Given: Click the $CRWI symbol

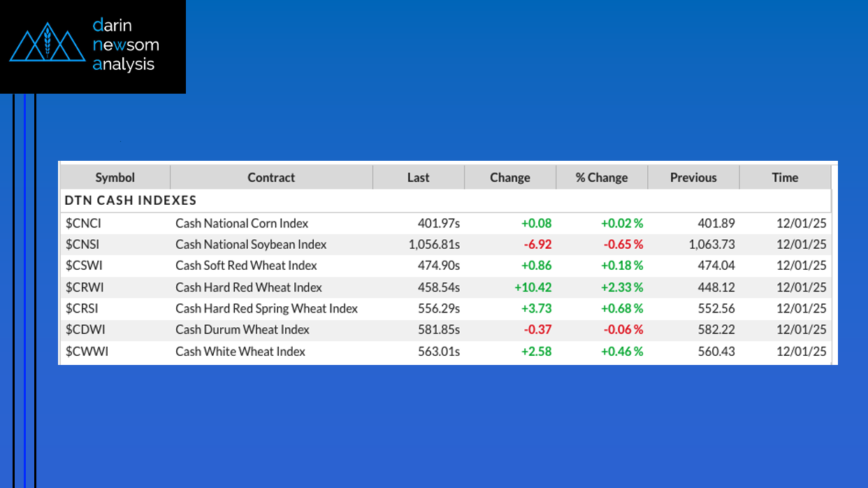Looking at the screenshot, I should (85, 287).
